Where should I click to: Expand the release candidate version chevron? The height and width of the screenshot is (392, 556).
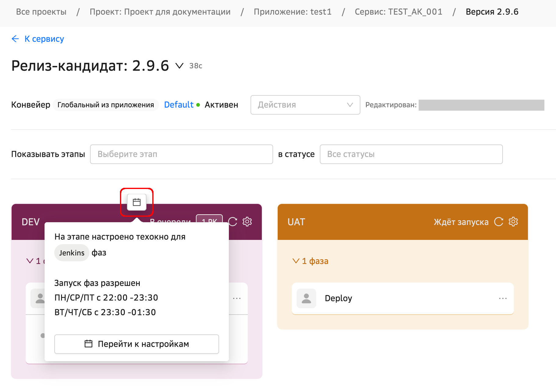click(x=179, y=66)
